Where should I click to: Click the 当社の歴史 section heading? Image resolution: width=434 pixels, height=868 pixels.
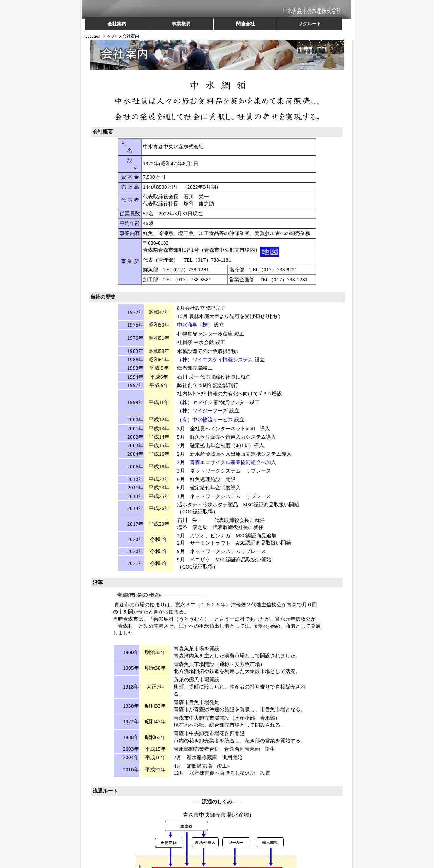103,297
